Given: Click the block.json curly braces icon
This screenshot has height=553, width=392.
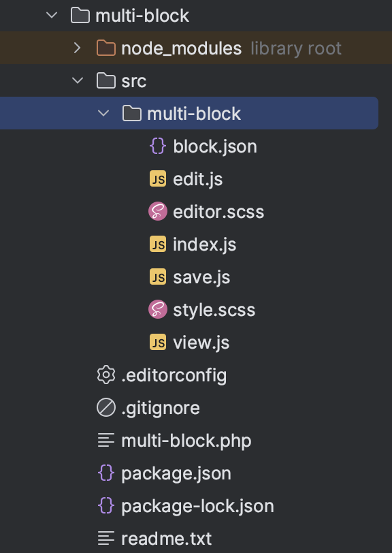Looking at the screenshot, I should pos(158,146).
